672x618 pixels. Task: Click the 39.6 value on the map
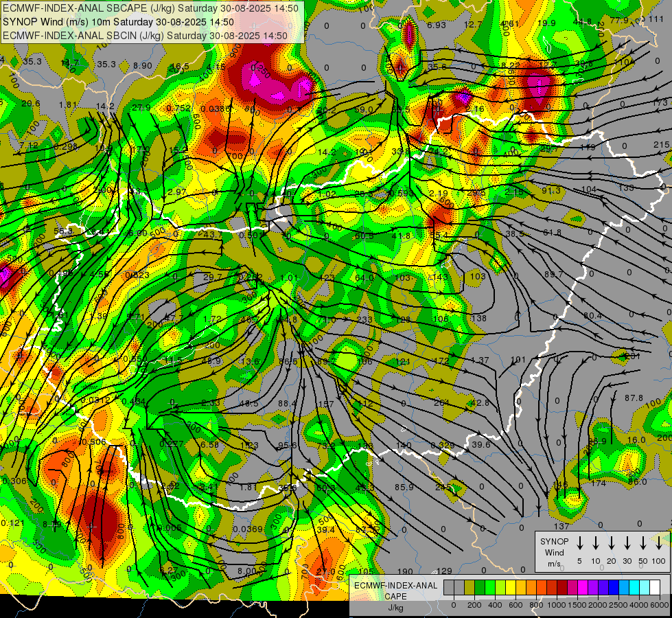coord(481,444)
